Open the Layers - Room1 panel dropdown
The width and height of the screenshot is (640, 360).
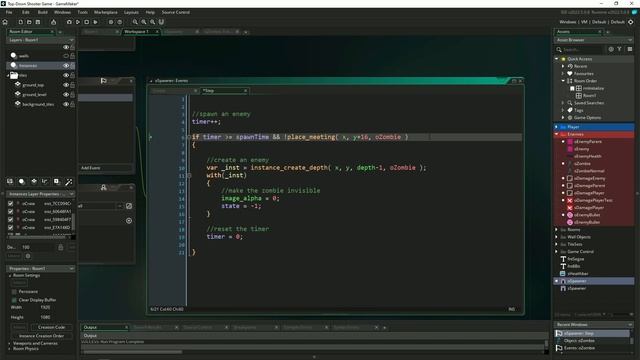click(x=71, y=40)
